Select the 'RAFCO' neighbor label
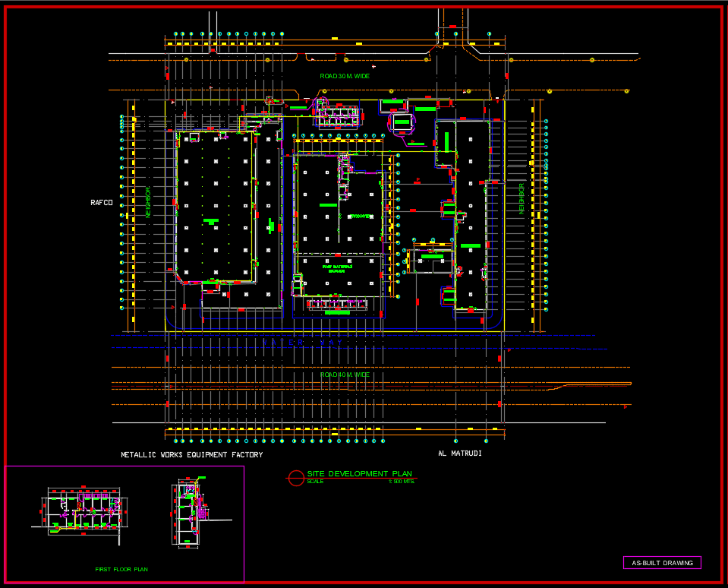728x588 pixels. click(x=101, y=203)
